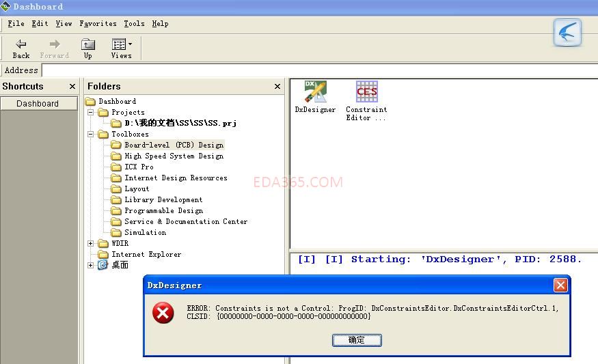Select Board-level (PCB) Design folder

pyautogui.click(x=174, y=145)
